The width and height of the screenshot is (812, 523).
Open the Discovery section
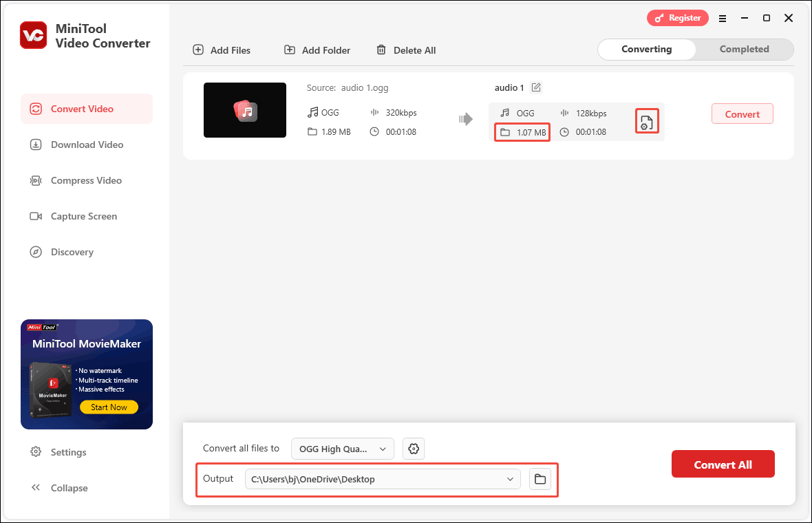point(87,252)
